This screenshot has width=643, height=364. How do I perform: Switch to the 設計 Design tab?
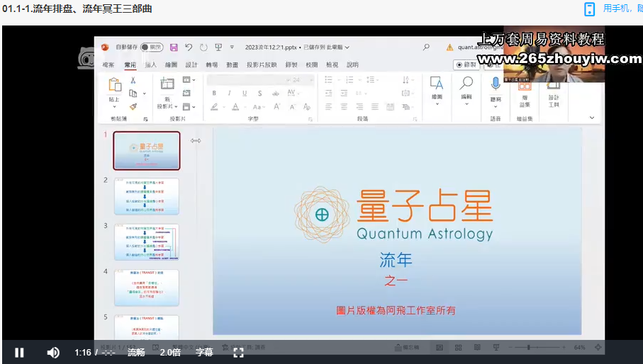[x=191, y=64]
